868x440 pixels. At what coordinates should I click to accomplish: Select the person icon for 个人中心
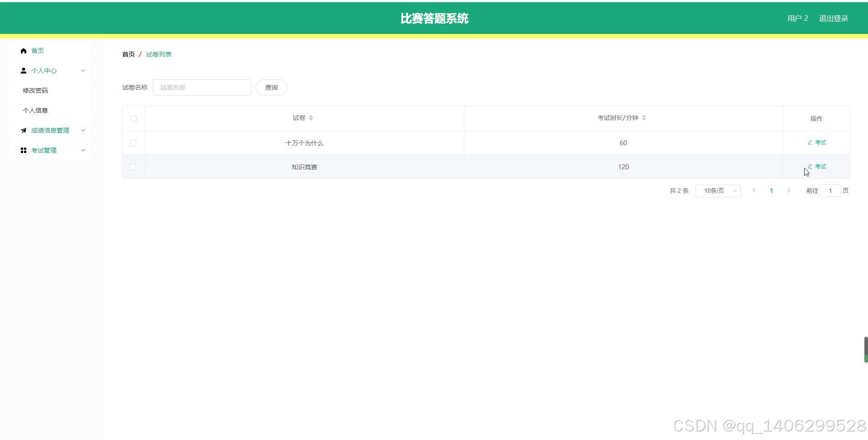coord(24,70)
